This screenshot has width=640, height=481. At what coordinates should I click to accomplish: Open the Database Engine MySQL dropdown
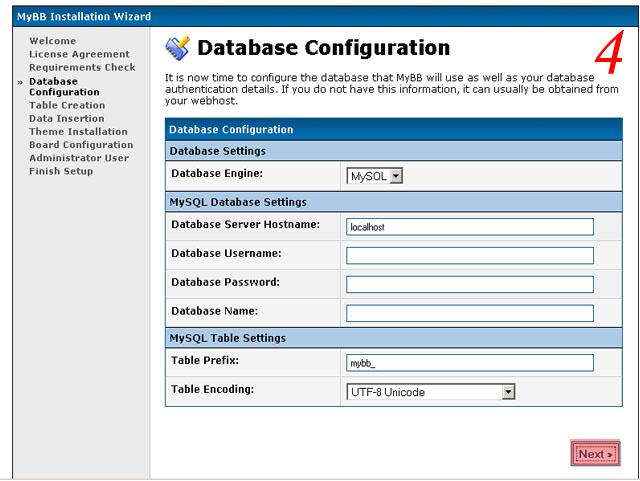click(374, 176)
